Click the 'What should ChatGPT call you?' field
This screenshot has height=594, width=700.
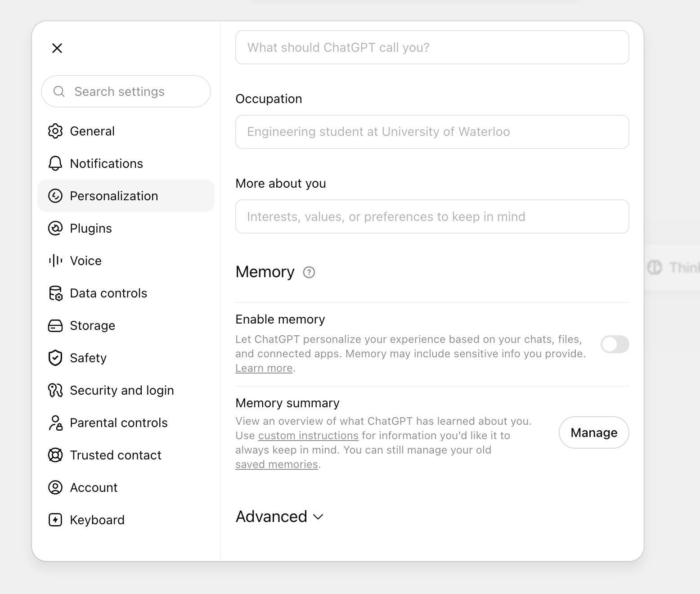(432, 47)
